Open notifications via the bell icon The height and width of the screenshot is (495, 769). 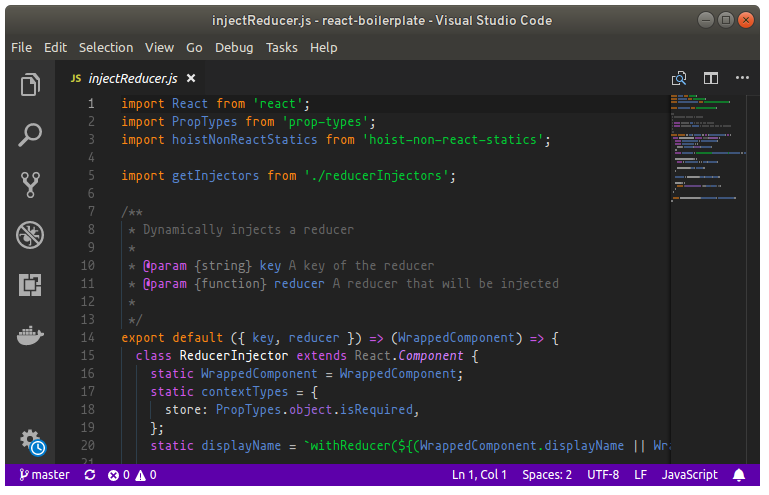pyautogui.click(x=739, y=475)
